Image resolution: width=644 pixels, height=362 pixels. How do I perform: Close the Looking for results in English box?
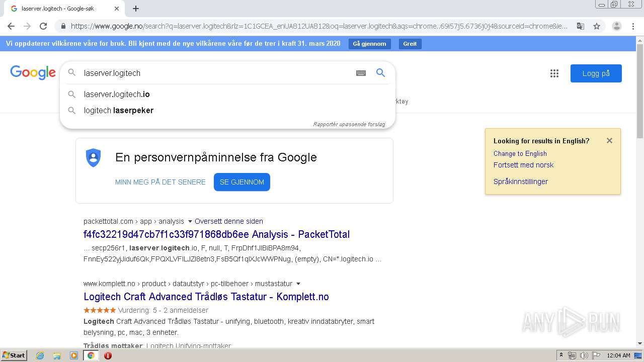pyautogui.click(x=609, y=141)
